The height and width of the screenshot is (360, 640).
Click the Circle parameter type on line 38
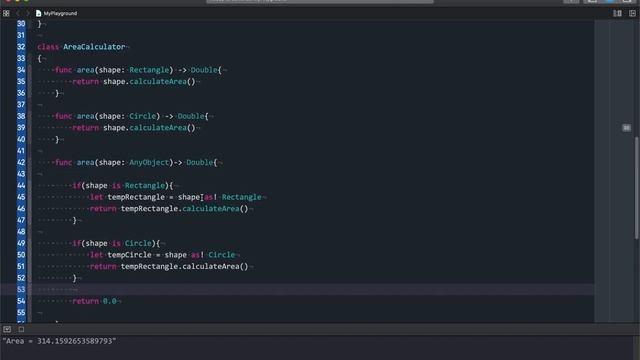pos(142,116)
